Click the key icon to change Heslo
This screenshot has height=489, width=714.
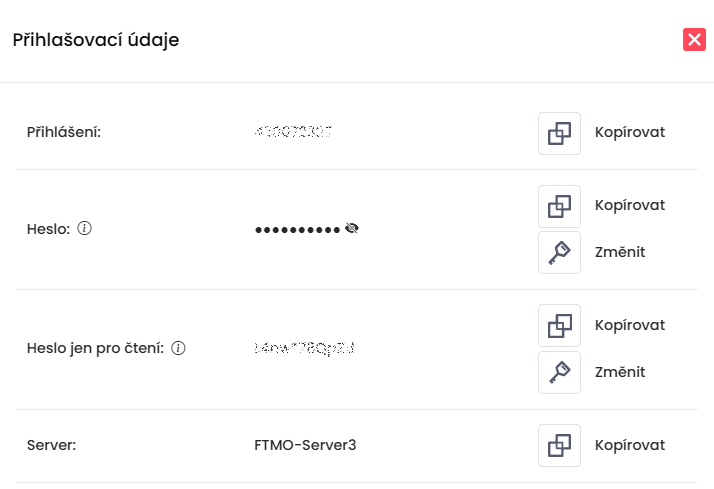point(559,252)
